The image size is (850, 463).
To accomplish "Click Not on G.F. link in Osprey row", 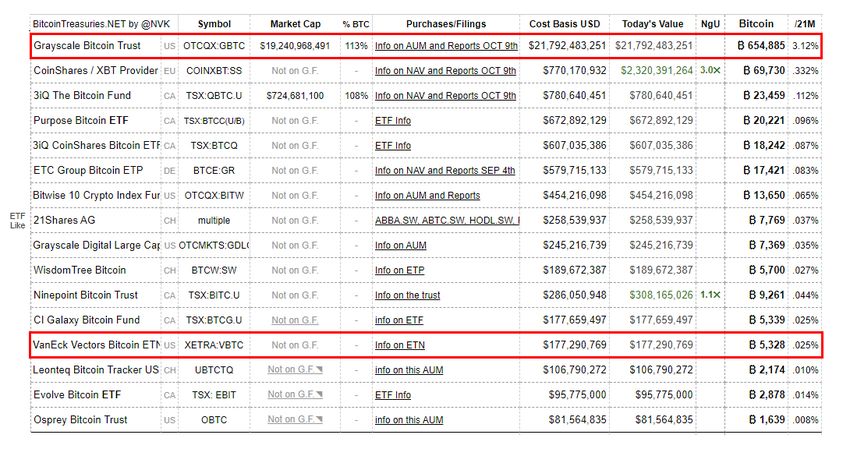I will [x=295, y=420].
